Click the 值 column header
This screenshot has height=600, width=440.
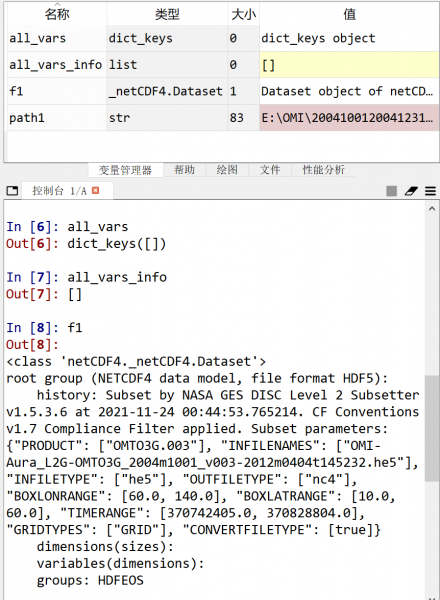349,14
